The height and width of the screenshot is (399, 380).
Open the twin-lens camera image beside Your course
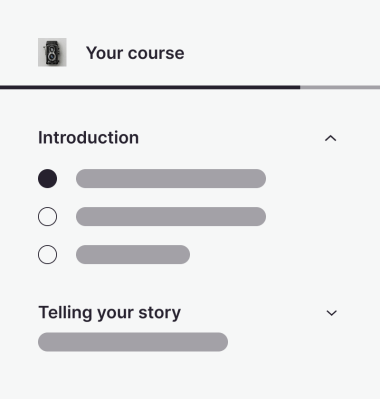[52, 52]
